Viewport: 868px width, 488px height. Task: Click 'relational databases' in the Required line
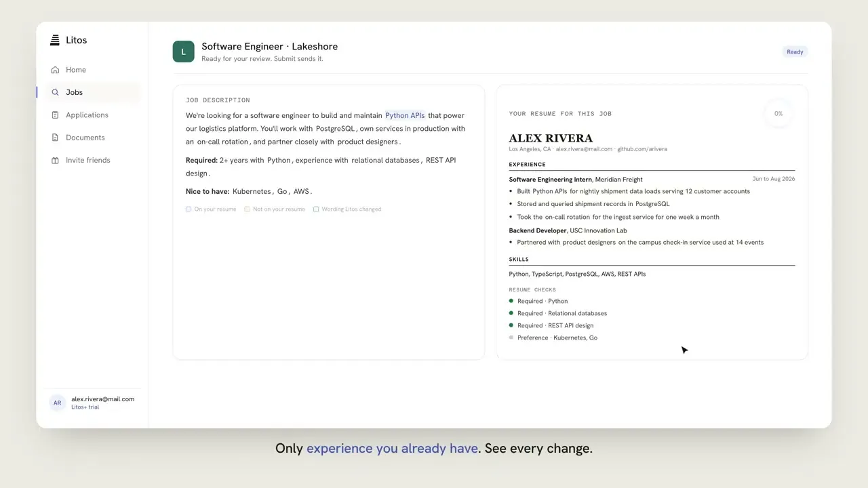pos(385,161)
